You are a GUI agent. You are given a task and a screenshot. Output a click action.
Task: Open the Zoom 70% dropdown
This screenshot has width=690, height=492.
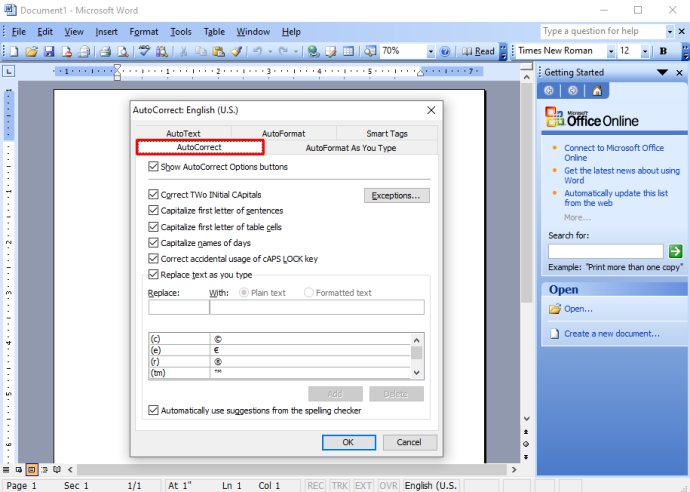pos(430,51)
